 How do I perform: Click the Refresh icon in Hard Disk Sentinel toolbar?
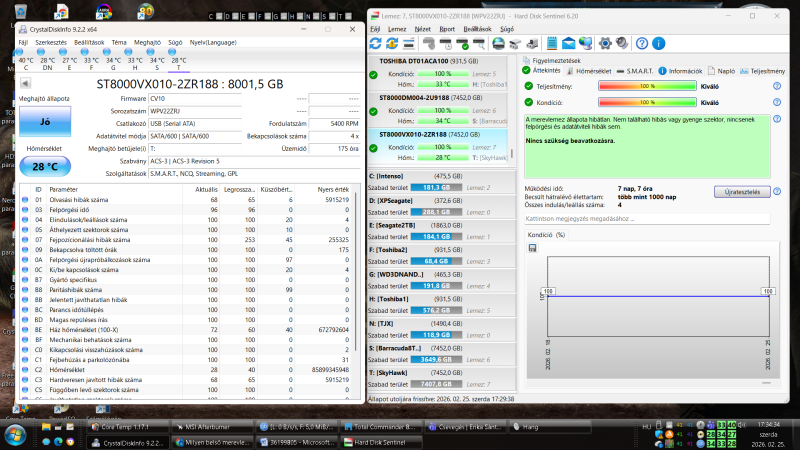click(376, 44)
